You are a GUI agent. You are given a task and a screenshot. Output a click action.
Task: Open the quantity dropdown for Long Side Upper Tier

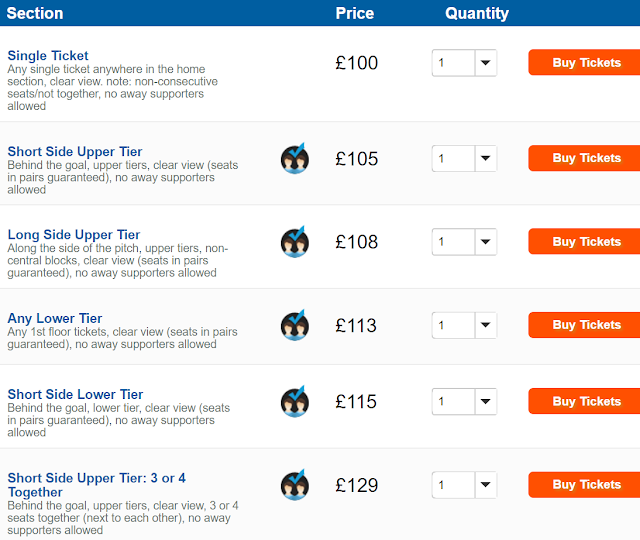coord(464,242)
